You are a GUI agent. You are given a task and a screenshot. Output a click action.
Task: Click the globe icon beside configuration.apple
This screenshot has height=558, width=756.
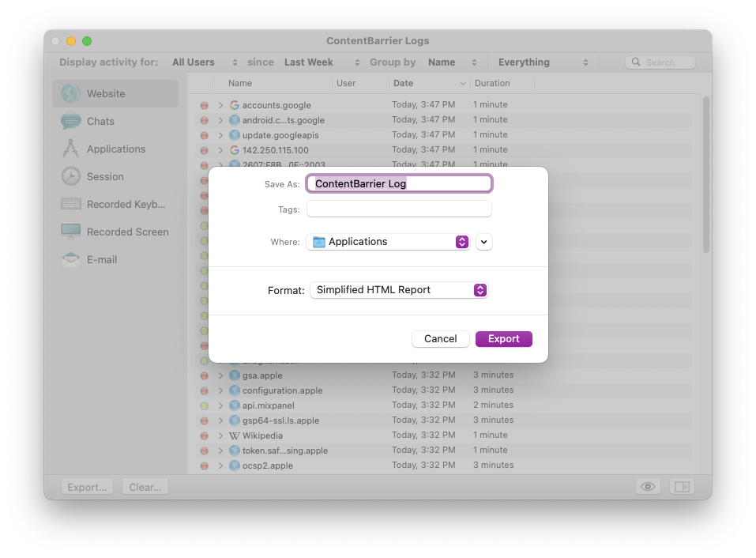[235, 390]
